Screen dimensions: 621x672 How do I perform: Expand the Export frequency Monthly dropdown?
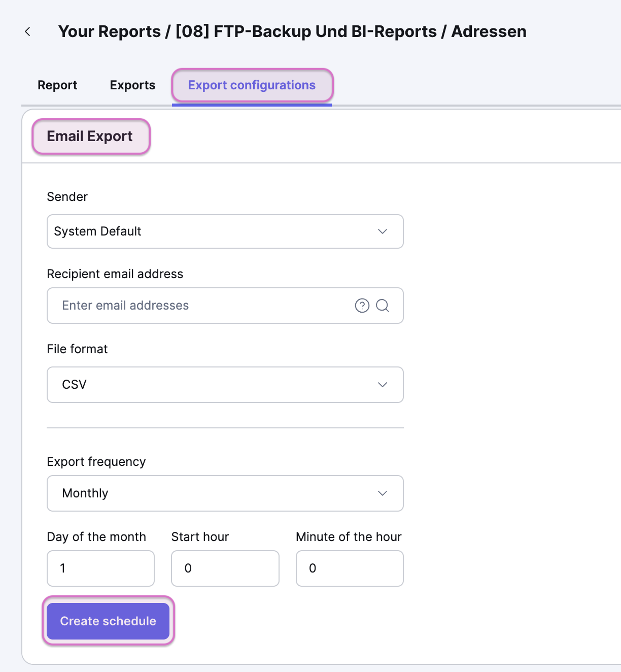coord(225,493)
